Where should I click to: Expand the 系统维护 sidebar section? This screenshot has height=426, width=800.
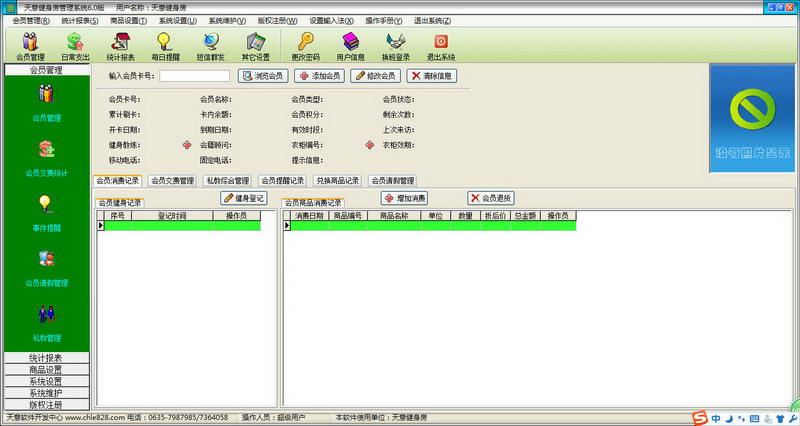46,393
